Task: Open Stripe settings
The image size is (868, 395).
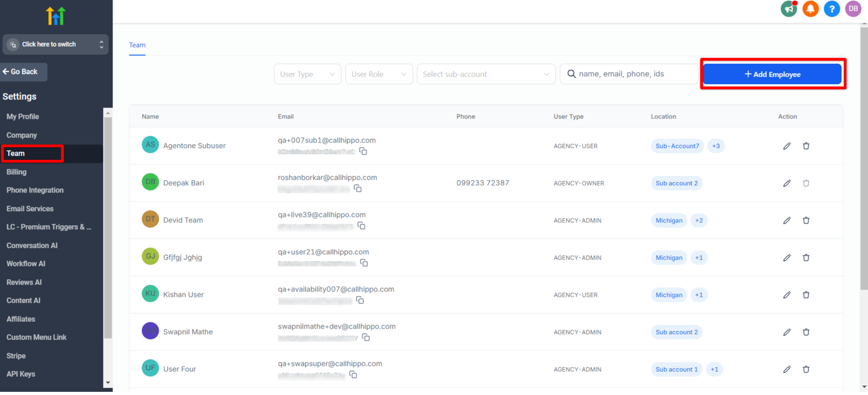Action: click(x=16, y=356)
